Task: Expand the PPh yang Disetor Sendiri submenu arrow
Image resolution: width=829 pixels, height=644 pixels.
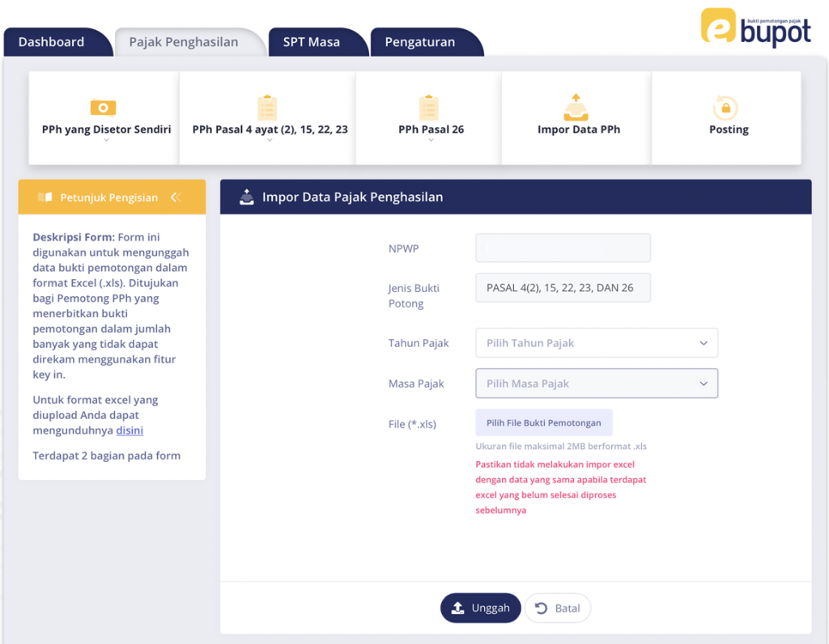Action: (x=106, y=141)
